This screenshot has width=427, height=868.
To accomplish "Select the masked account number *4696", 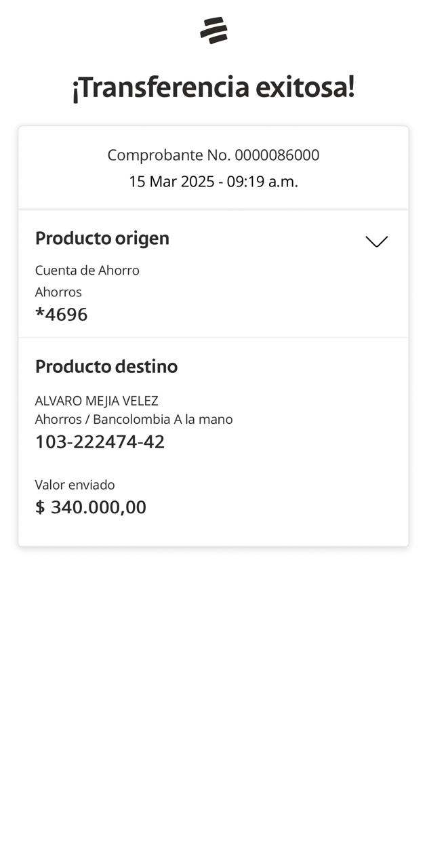I will click(x=62, y=313).
